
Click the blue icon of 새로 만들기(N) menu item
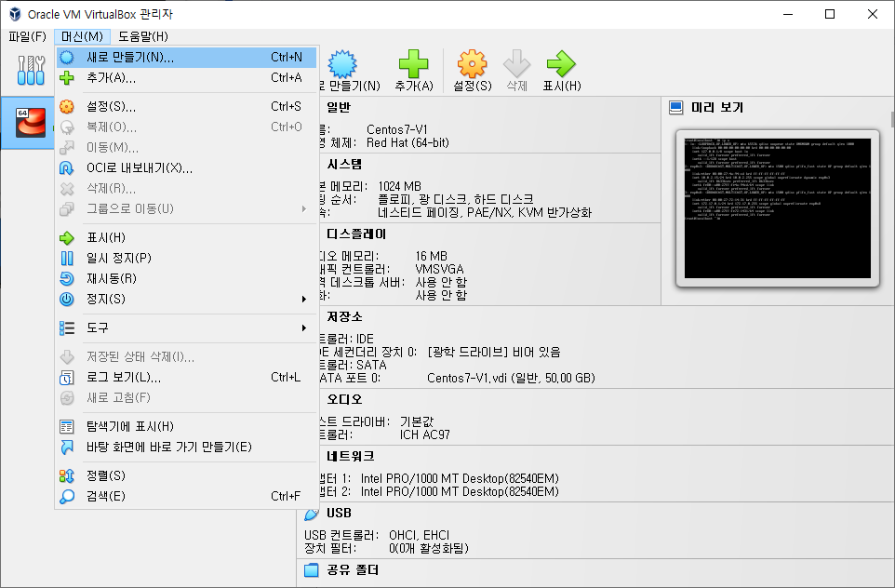click(67, 57)
